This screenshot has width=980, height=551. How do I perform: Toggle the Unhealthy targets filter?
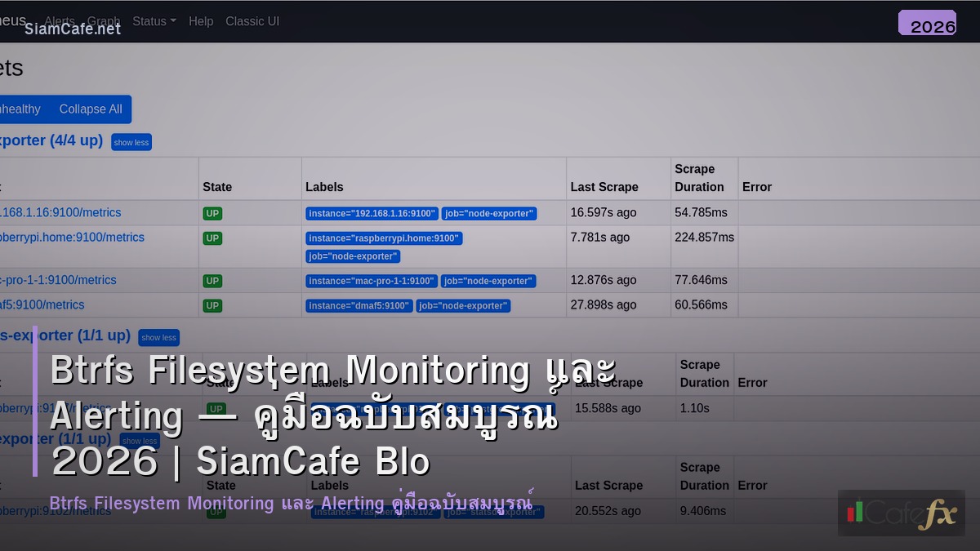coord(20,109)
